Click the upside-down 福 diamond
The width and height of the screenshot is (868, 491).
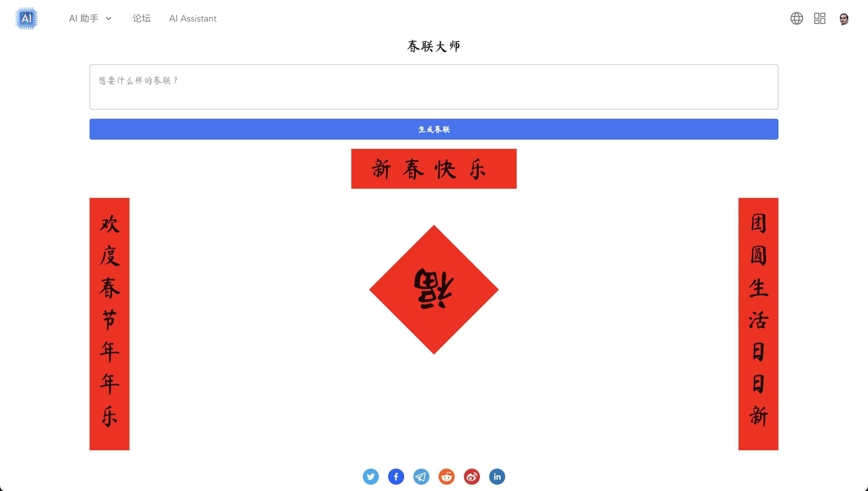[434, 290]
